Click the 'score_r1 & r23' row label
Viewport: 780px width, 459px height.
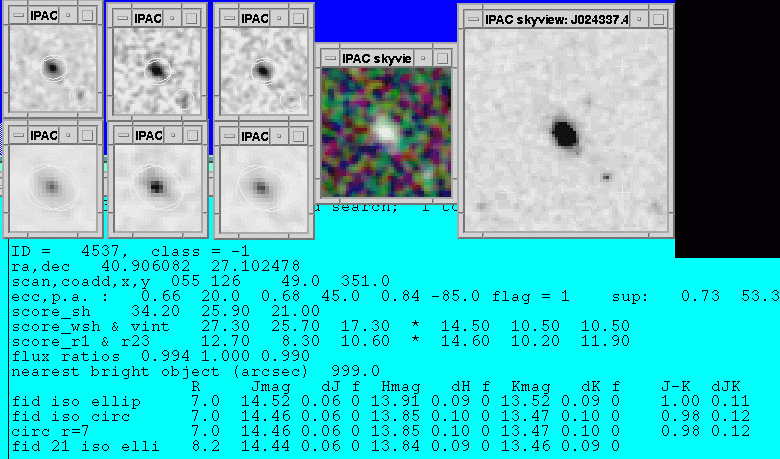tap(81, 342)
